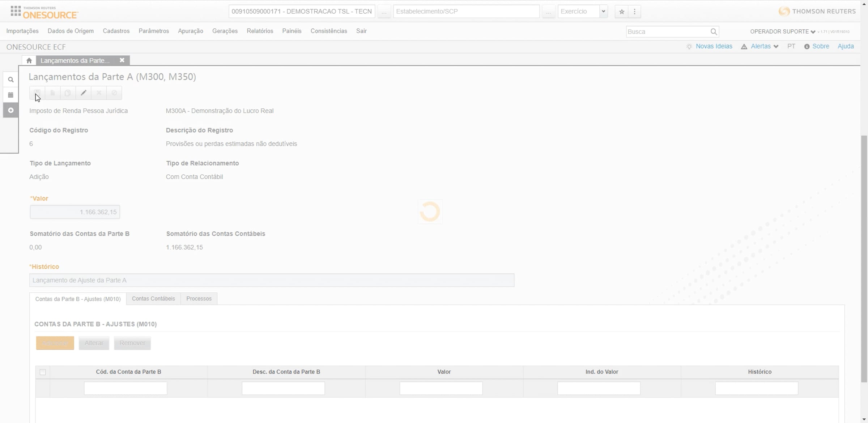Image resolution: width=868 pixels, height=423 pixels.
Task: Click the Adicionar button
Action: (x=55, y=343)
